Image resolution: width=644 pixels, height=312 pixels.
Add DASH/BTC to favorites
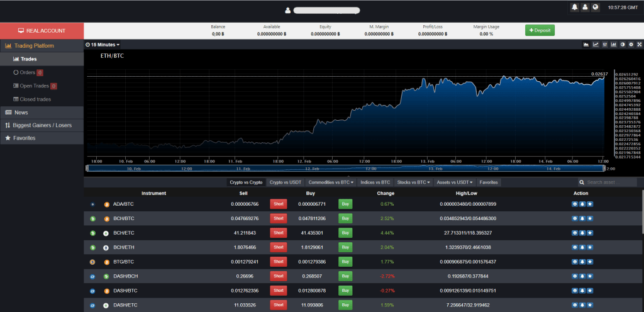coord(590,291)
